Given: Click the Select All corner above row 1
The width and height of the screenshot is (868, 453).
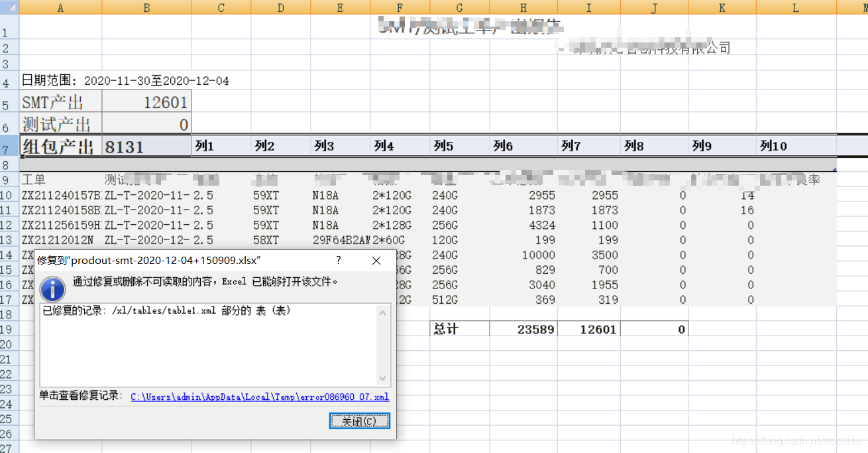Looking at the screenshot, I should click(9, 8).
